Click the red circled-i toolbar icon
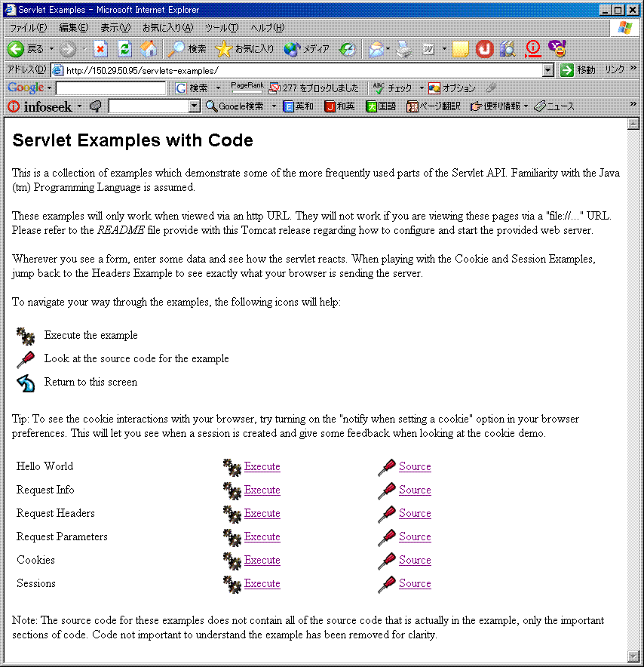 coord(532,49)
